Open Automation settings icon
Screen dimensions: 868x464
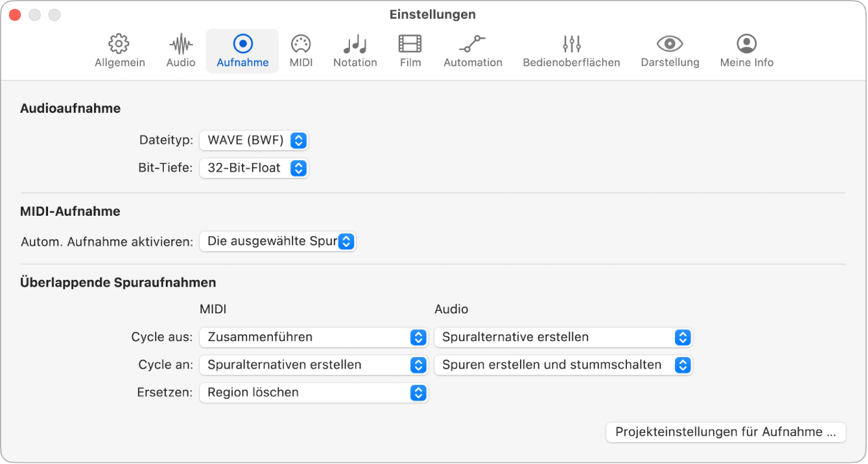(473, 49)
